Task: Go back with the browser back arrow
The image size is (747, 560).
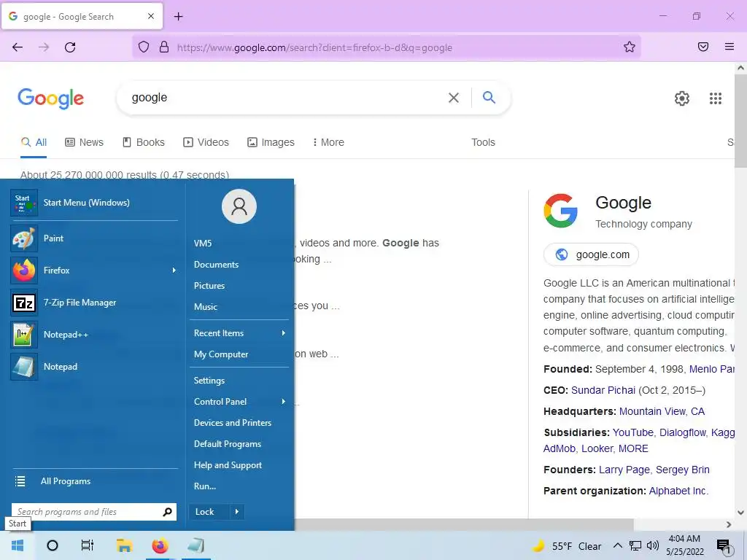Action: 18,47
